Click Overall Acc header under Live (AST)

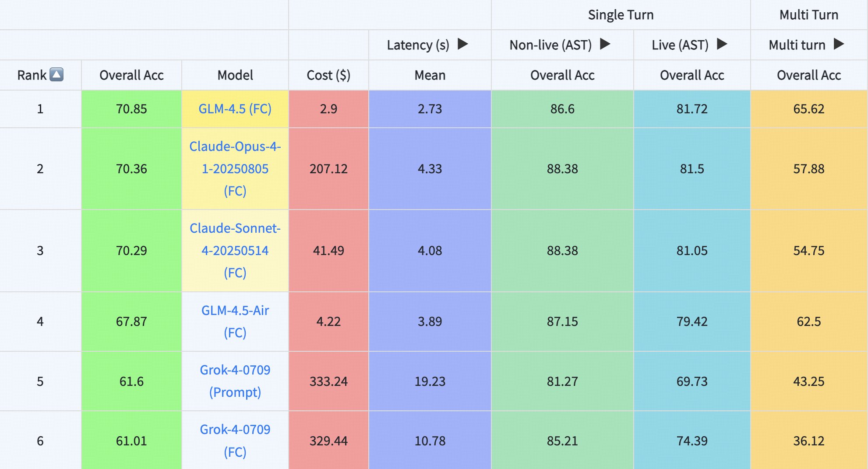pyautogui.click(x=692, y=75)
